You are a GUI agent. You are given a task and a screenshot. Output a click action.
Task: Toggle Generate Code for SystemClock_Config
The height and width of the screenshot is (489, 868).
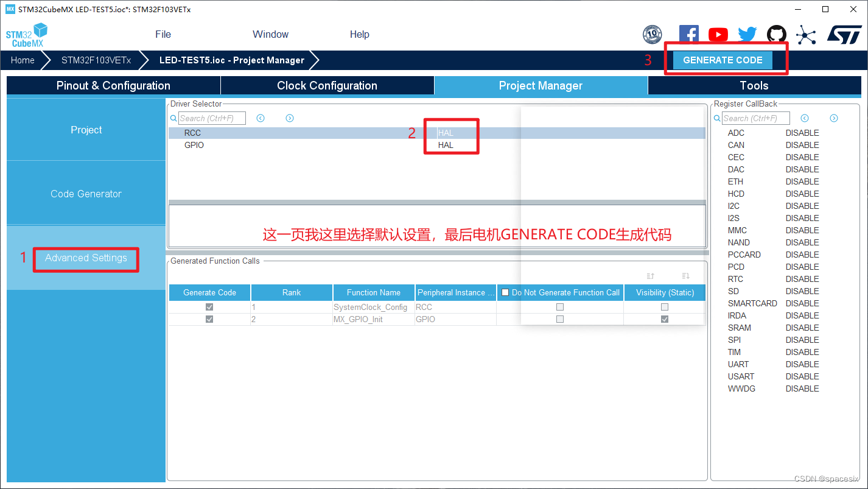click(209, 307)
